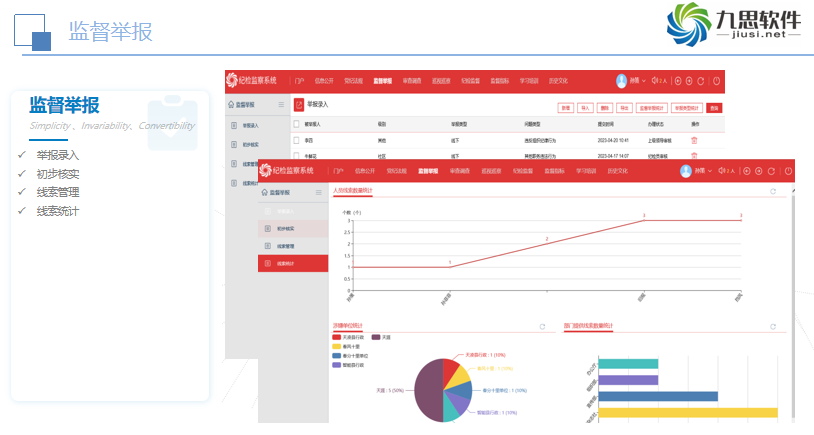Refresh the 人员线索数量统计 line chart
This screenshot has width=814, height=435.
[772, 191]
